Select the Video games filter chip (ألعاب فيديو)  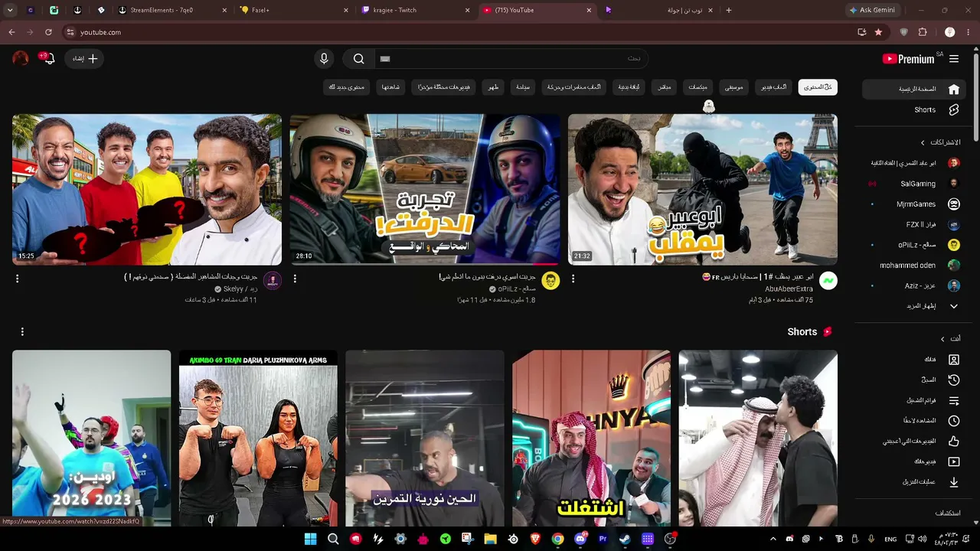pos(773,87)
